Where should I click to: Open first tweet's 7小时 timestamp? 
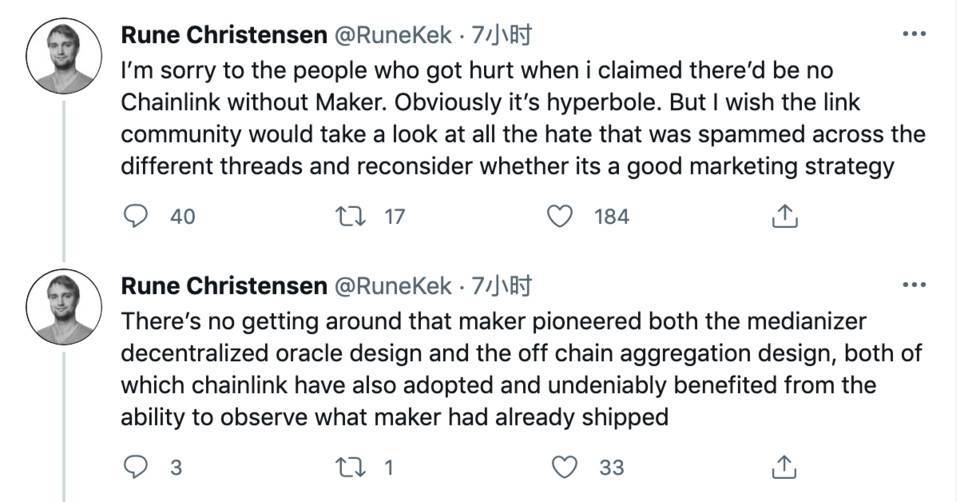coord(501,35)
